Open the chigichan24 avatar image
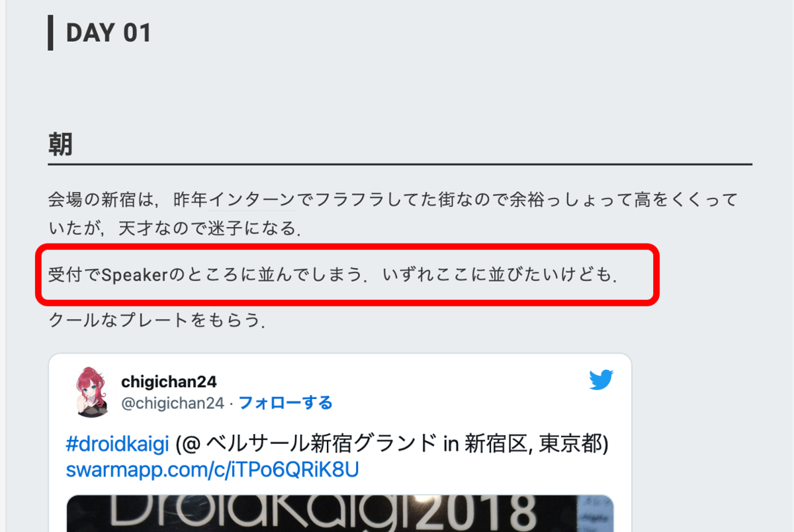This screenshot has height=532, width=794. (91, 391)
